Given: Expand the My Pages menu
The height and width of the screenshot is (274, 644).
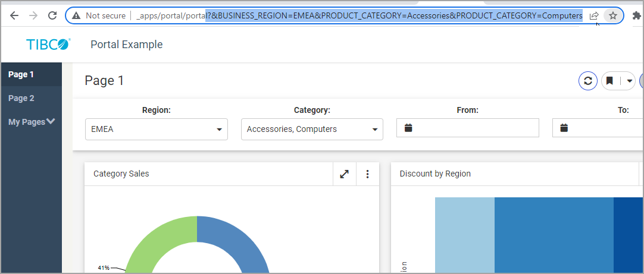Looking at the screenshot, I should tap(32, 122).
